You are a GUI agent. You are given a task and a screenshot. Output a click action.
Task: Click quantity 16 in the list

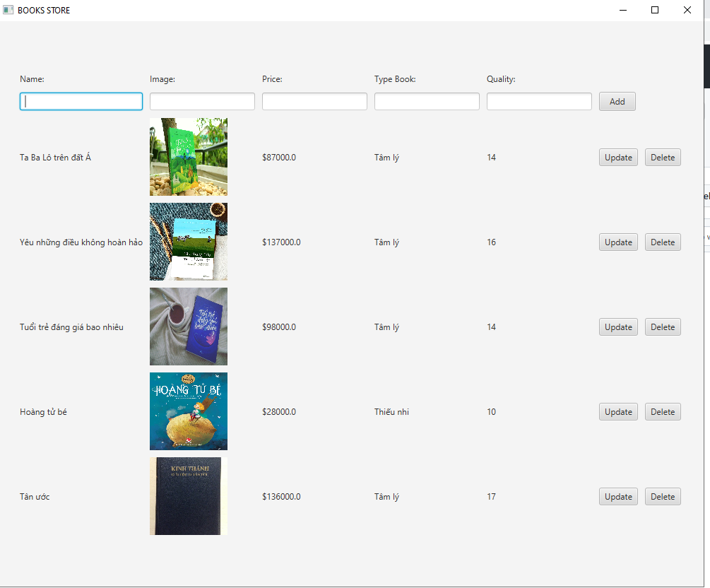click(491, 242)
